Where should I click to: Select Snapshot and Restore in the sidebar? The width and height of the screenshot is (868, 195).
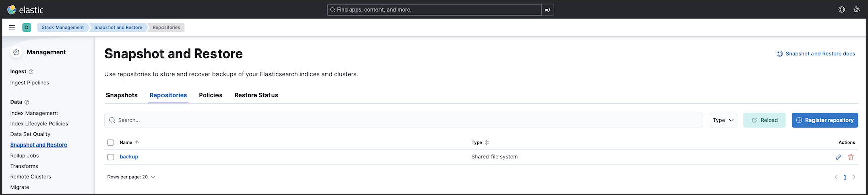coord(38,145)
